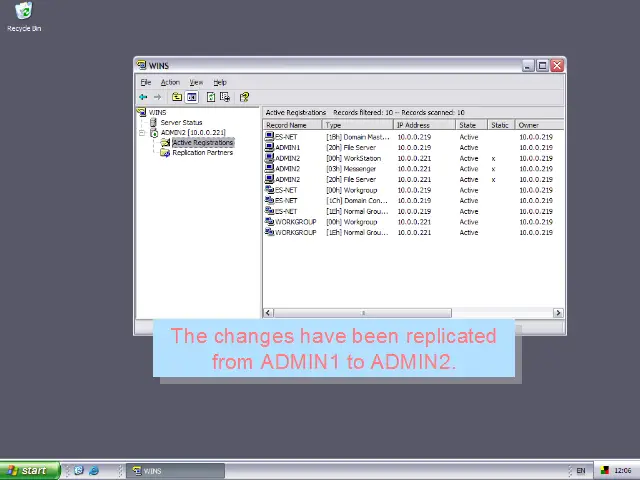Screen dimensions: 640x480
Task: Select the Replication Partners tree item
Action: click(202, 153)
